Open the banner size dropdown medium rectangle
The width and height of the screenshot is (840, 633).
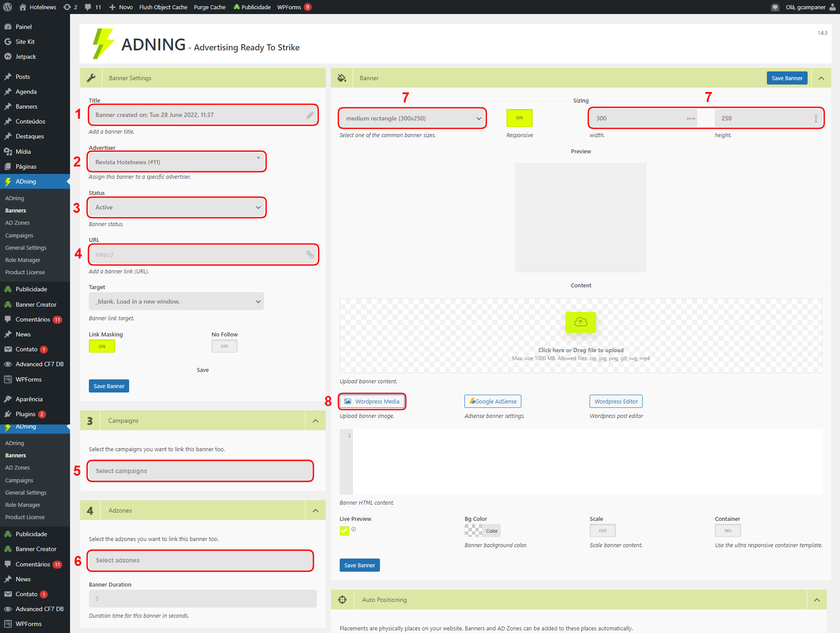(x=412, y=118)
